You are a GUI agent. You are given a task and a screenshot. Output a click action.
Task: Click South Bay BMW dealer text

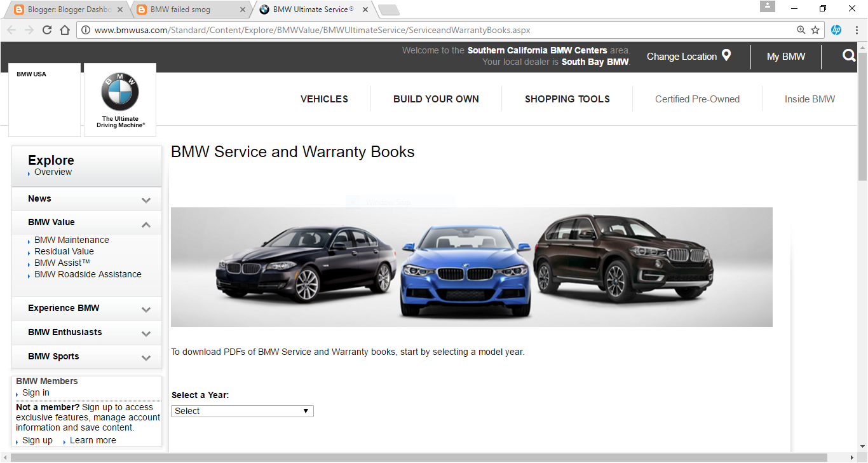pyautogui.click(x=595, y=62)
